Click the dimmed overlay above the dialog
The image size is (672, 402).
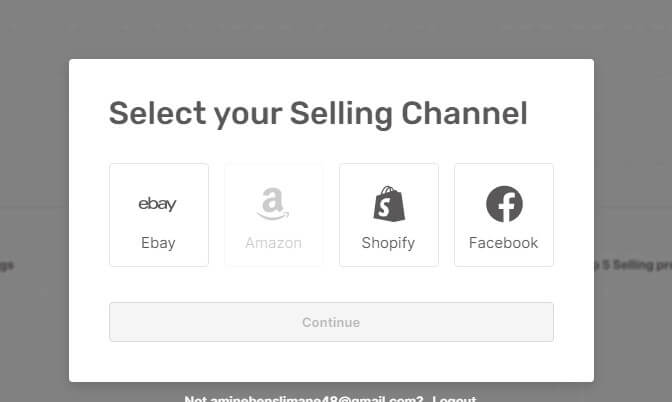336,29
